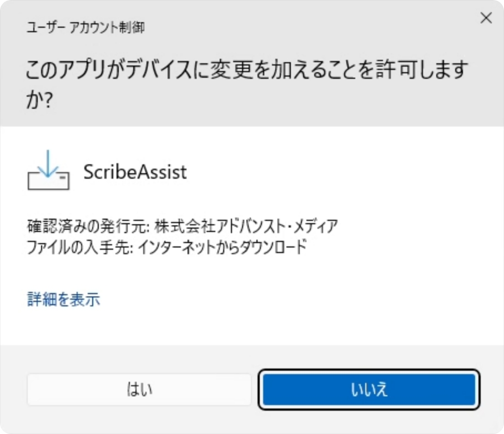Click the ScribeAssist installer icon

(x=49, y=170)
